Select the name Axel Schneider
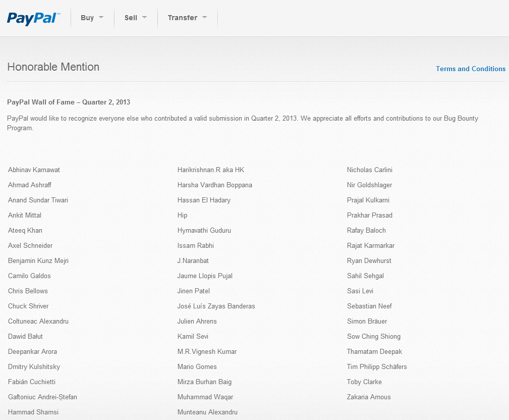 point(30,245)
